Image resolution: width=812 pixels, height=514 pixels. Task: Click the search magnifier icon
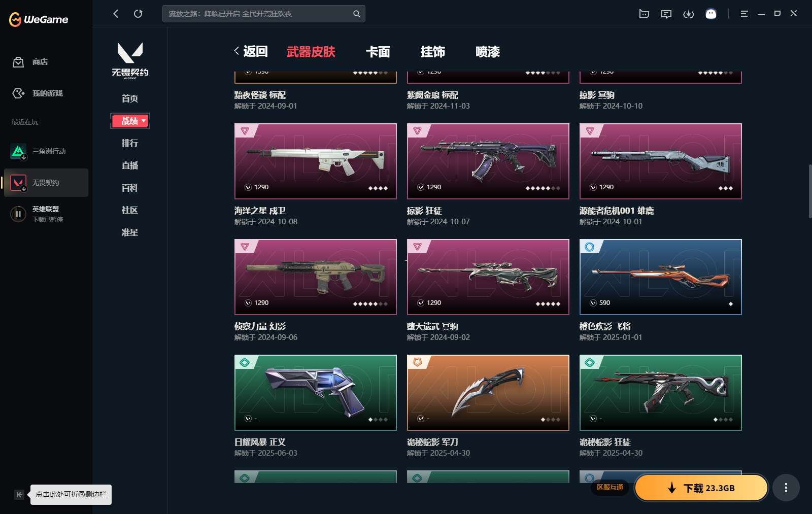pos(356,14)
